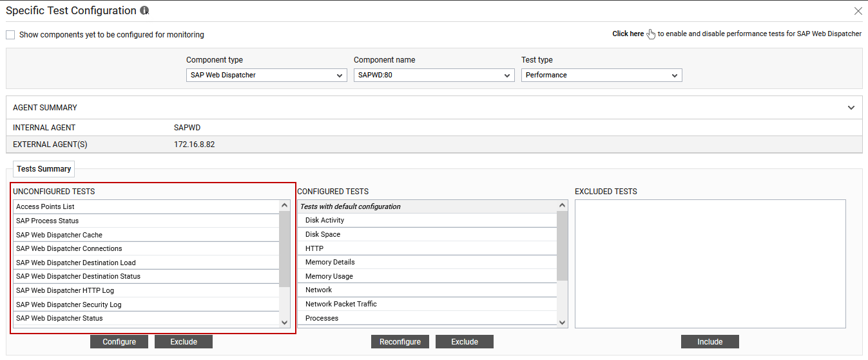Select SAP Process Status test
Image resolution: width=868 pixels, height=360 pixels.
(x=146, y=221)
